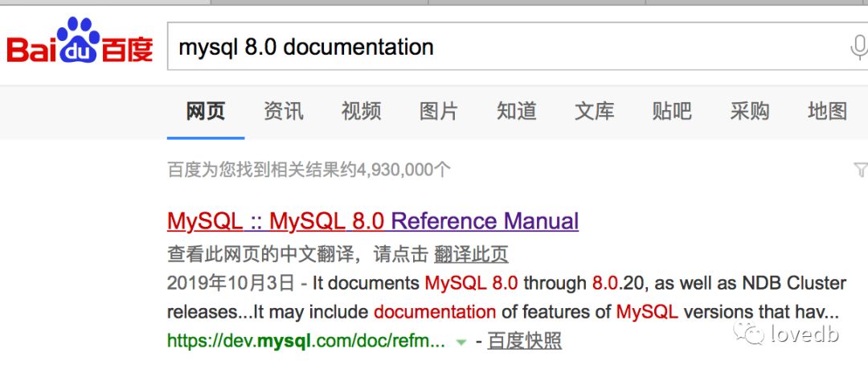This screenshot has height=370, width=868.
Task: Select the 采购 tab
Action: click(750, 111)
